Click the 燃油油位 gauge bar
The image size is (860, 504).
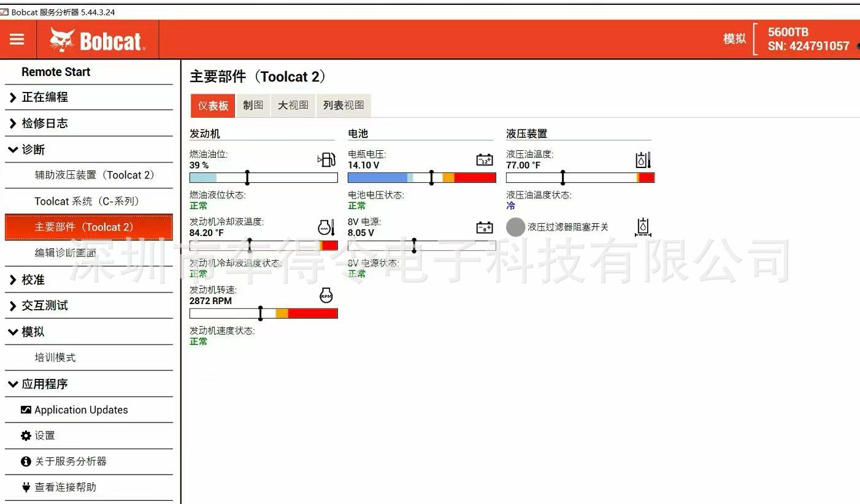point(264,178)
